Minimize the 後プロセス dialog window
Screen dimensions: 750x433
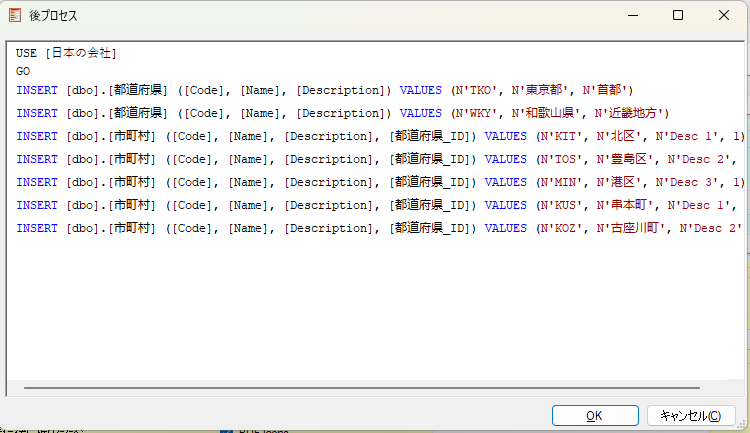[x=633, y=15]
